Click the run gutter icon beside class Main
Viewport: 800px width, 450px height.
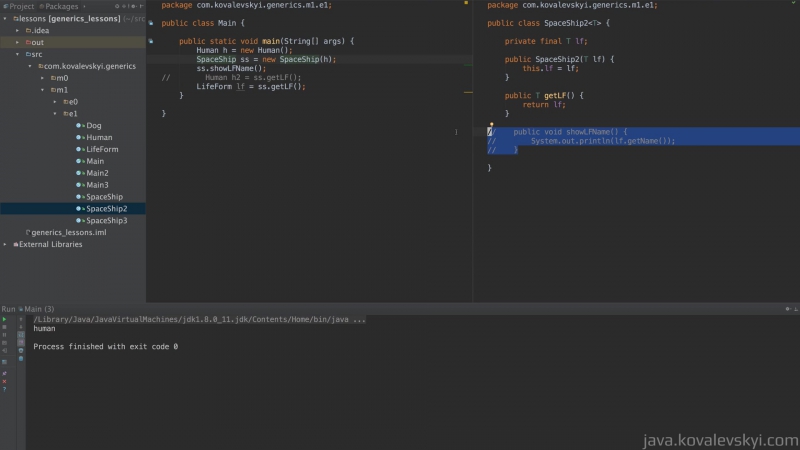(x=150, y=22)
